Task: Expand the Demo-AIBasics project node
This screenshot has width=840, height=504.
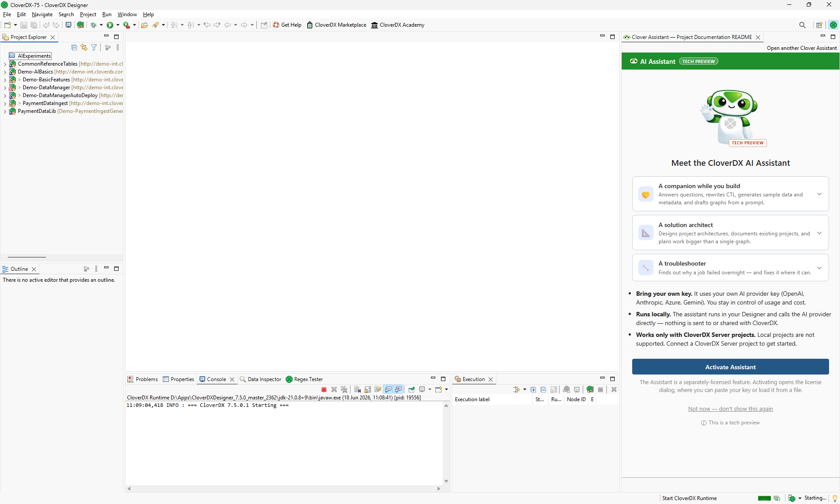Action: click(5, 72)
